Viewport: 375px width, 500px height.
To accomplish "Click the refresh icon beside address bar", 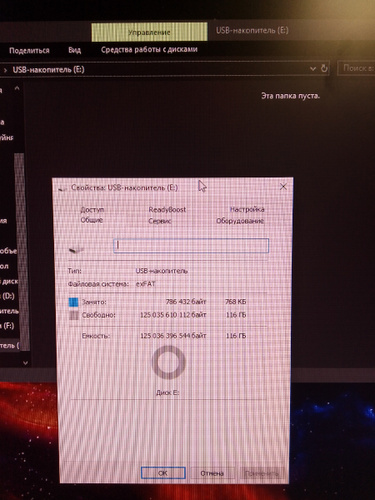I will (324, 68).
